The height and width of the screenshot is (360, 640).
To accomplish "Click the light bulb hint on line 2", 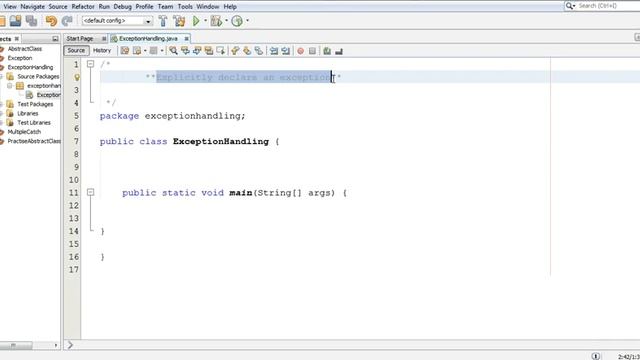I will click(x=77, y=77).
